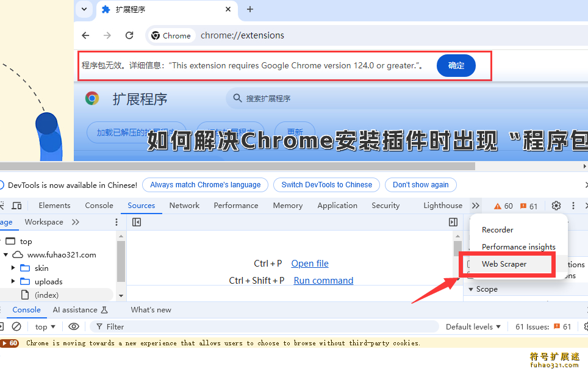Toggle the device toolbar icon
588x374 pixels.
click(x=17, y=206)
